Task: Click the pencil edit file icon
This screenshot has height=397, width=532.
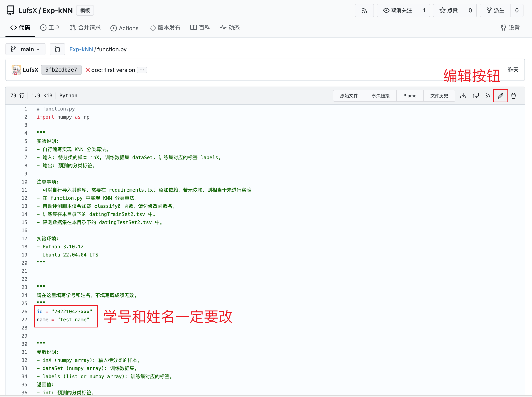Action: tap(500, 96)
